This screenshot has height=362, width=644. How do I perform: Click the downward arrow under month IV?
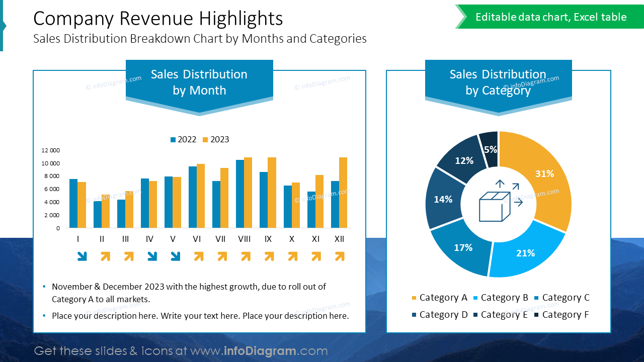coord(151,256)
